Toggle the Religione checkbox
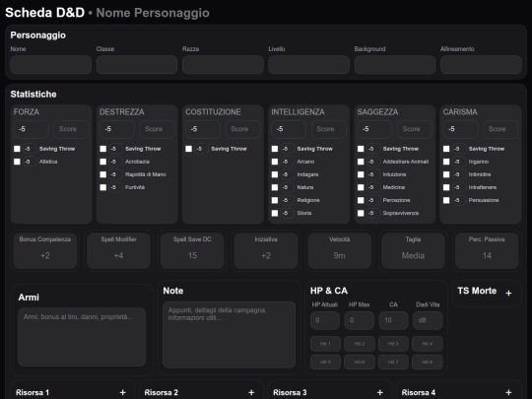The height and width of the screenshot is (399, 532). 275,200
